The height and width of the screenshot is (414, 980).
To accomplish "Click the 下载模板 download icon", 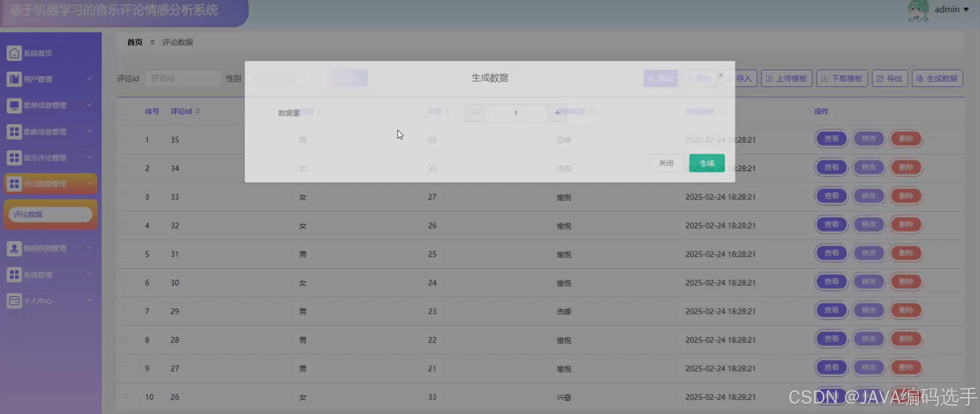I will pyautogui.click(x=824, y=78).
